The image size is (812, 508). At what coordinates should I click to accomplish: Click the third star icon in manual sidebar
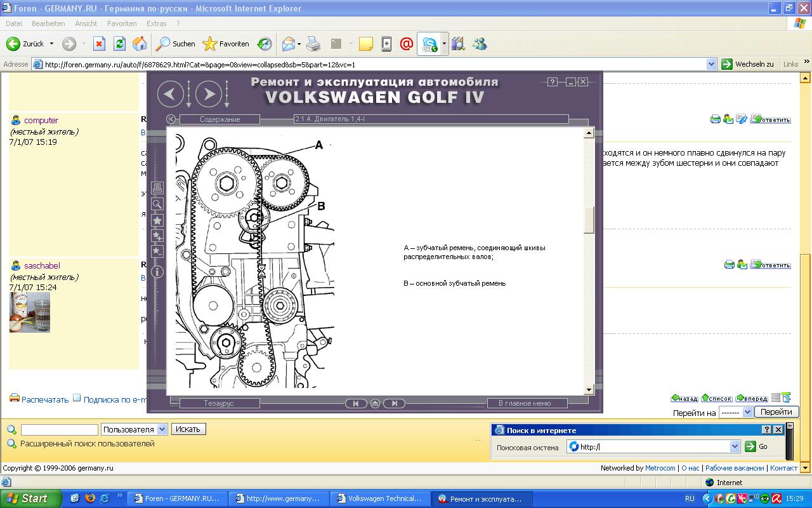pyautogui.click(x=157, y=251)
